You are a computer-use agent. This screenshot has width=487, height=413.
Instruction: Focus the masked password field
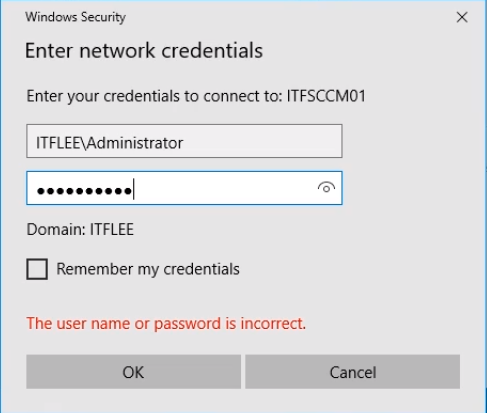tap(184, 188)
